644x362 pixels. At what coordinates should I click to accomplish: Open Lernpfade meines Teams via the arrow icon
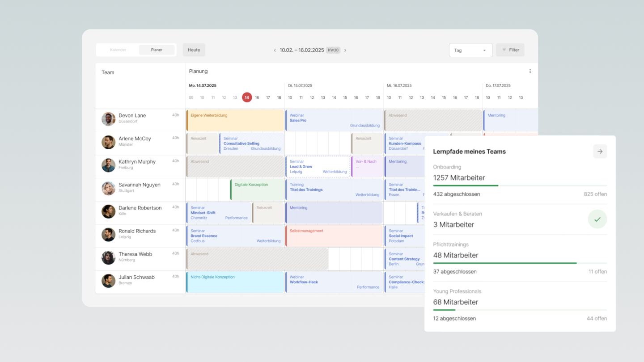pyautogui.click(x=600, y=151)
